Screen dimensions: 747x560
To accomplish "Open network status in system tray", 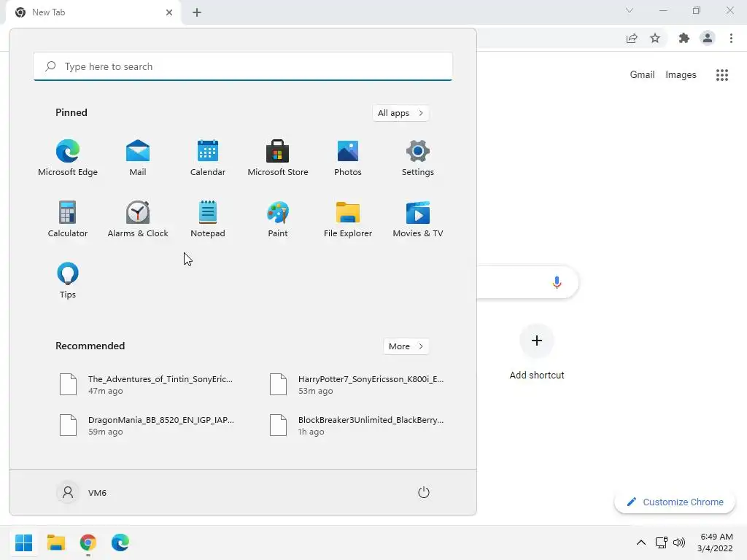I will point(661,542).
